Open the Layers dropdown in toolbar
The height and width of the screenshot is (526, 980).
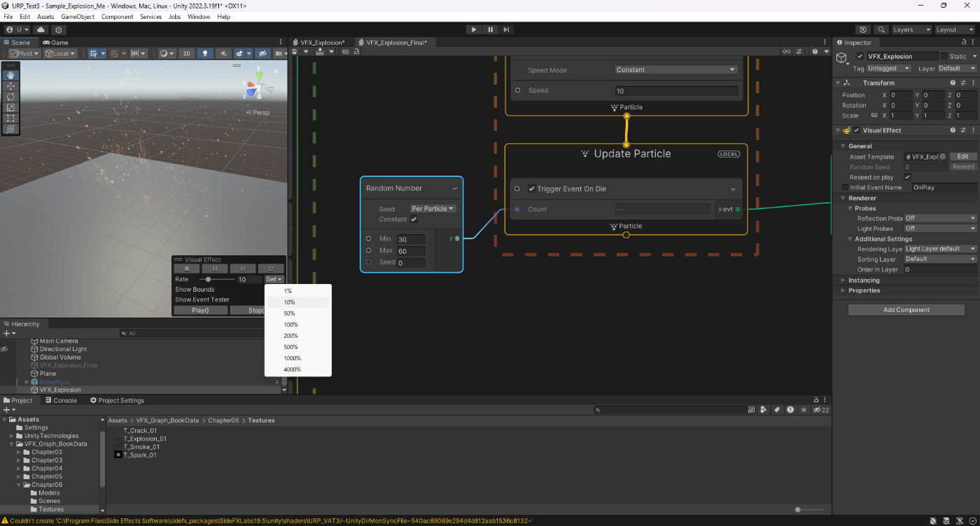[912, 30]
